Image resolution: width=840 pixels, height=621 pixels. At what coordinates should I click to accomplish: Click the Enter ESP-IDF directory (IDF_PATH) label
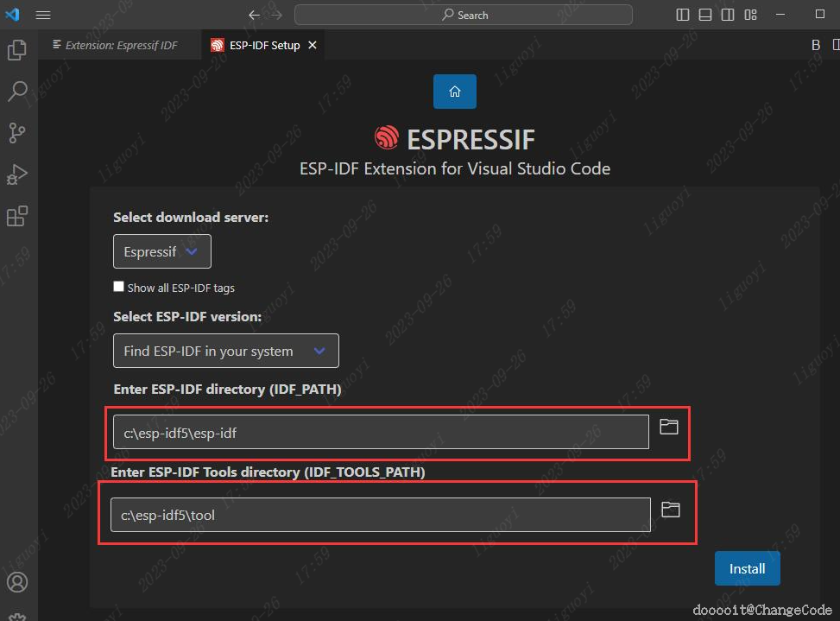[227, 389]
